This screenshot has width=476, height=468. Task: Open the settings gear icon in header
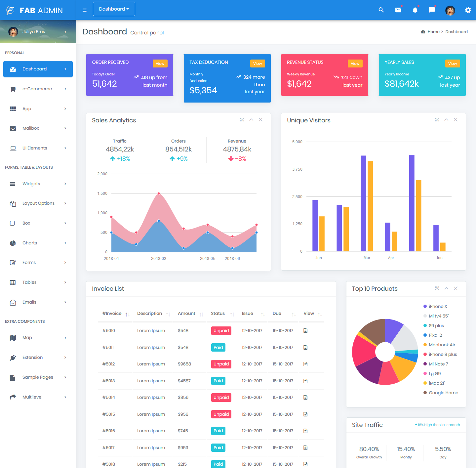coord(468,10)
